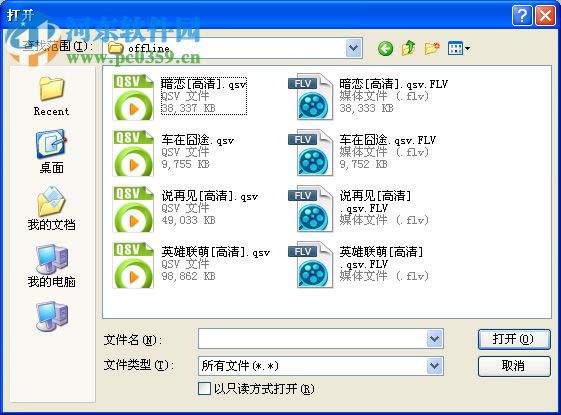The width and height of the screenshot is (561, 415).
Task: Expand the 文件类型 dropdown arrow
Action: tap(435, 366)
